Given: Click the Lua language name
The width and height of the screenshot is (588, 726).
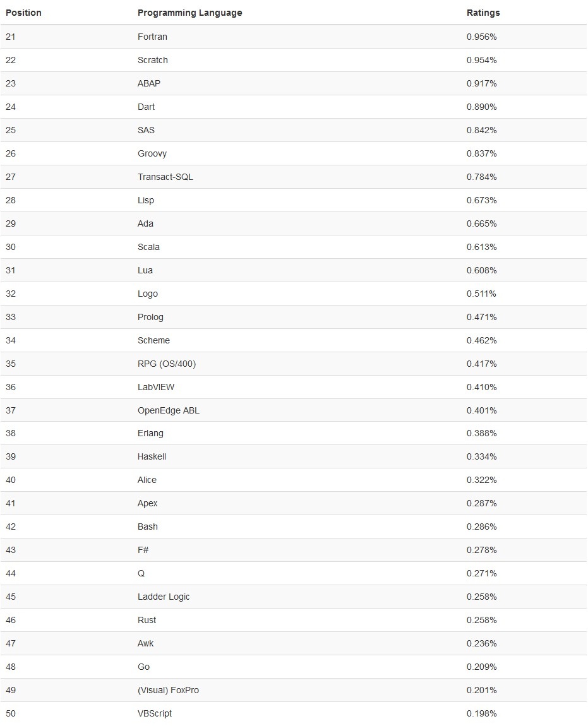Looking at the screenshot, I should coord(145,270).
